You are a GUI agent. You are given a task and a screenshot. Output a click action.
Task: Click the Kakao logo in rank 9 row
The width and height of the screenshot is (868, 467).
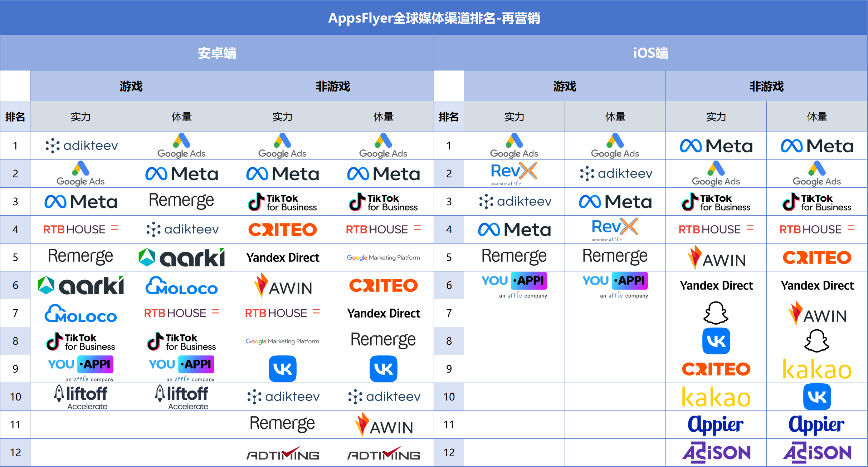click(817, 369)
